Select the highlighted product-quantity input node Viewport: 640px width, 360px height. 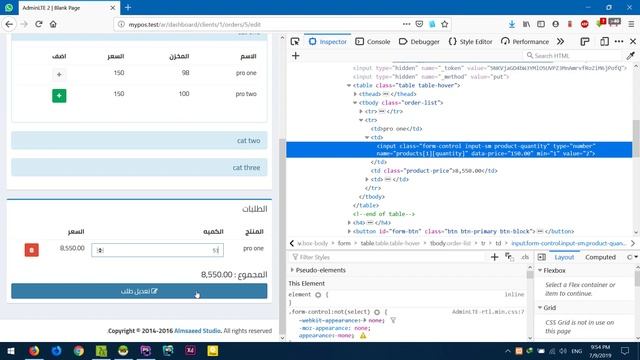point(459,150)
